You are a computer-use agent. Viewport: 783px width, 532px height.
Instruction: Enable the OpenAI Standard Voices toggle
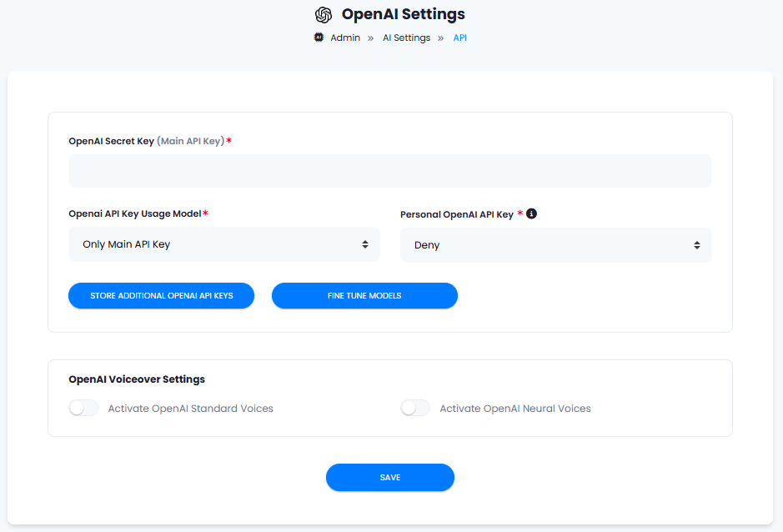83,408
